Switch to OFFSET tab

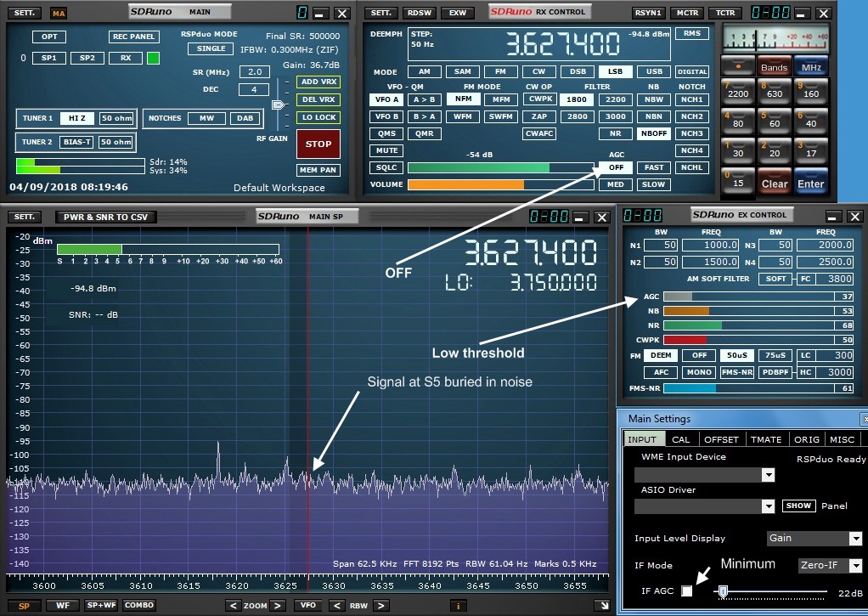721,439
